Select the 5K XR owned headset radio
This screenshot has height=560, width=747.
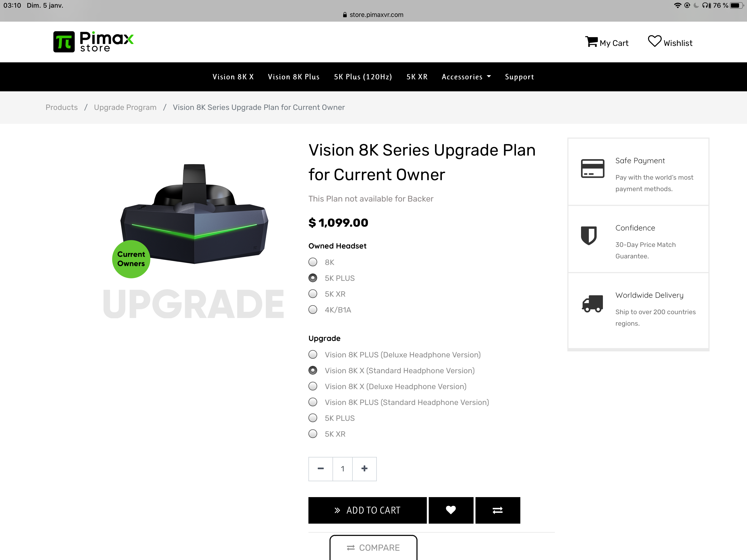click(313, 294)
